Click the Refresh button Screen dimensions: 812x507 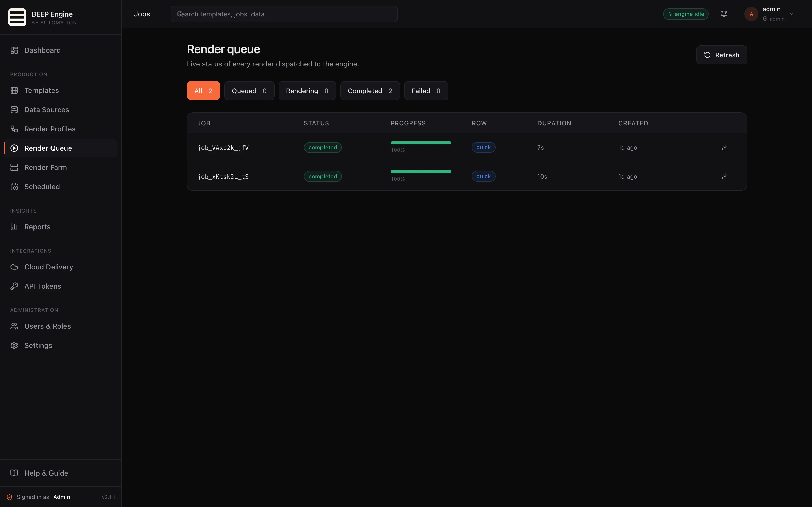[721, 55]
